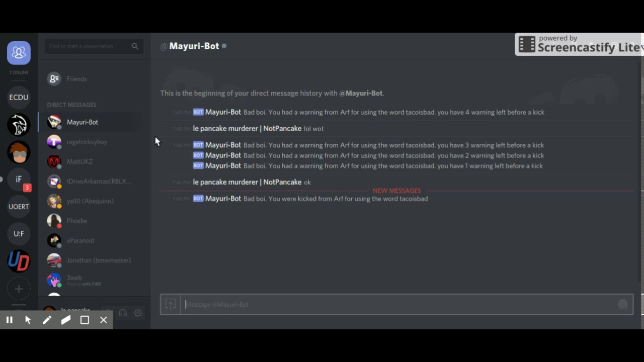Open the ECDU server

tap(19, 98)
